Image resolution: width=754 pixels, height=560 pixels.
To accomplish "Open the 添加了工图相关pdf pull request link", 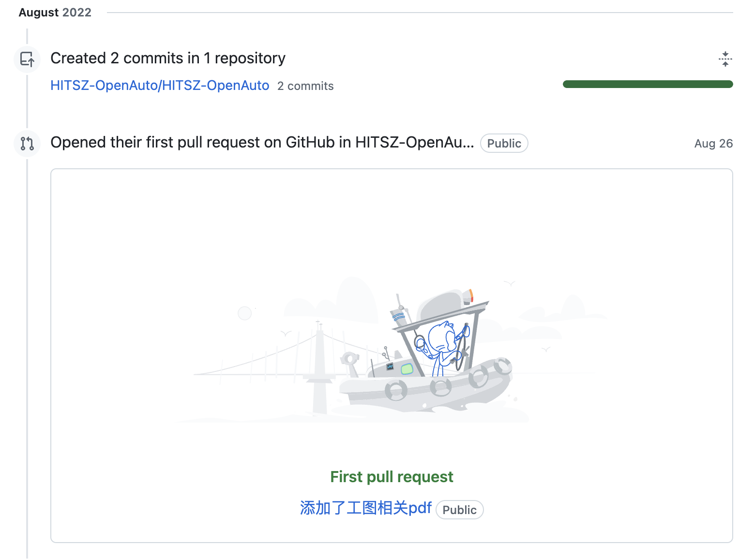I will point(365,508).
